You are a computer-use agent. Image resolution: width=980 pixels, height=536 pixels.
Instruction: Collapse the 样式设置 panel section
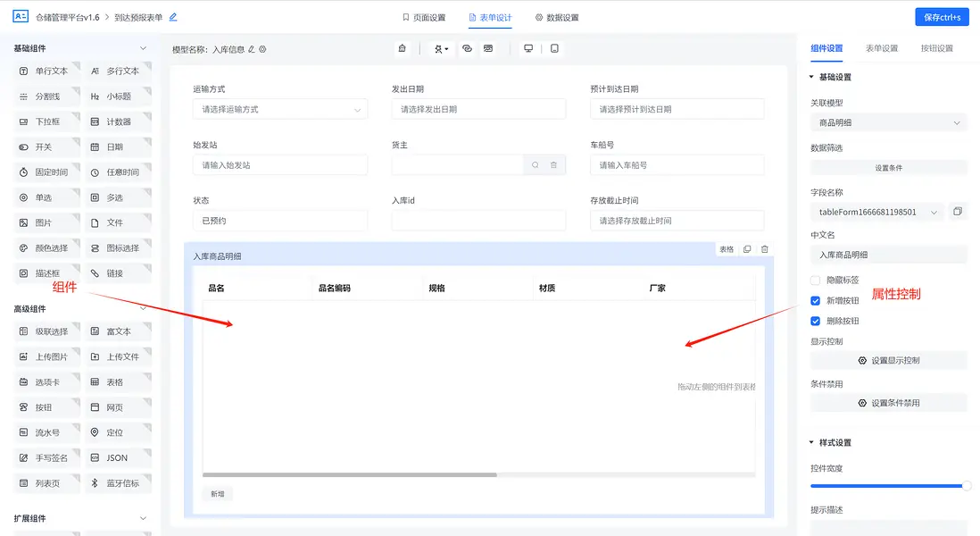click(x=811, y=442)
